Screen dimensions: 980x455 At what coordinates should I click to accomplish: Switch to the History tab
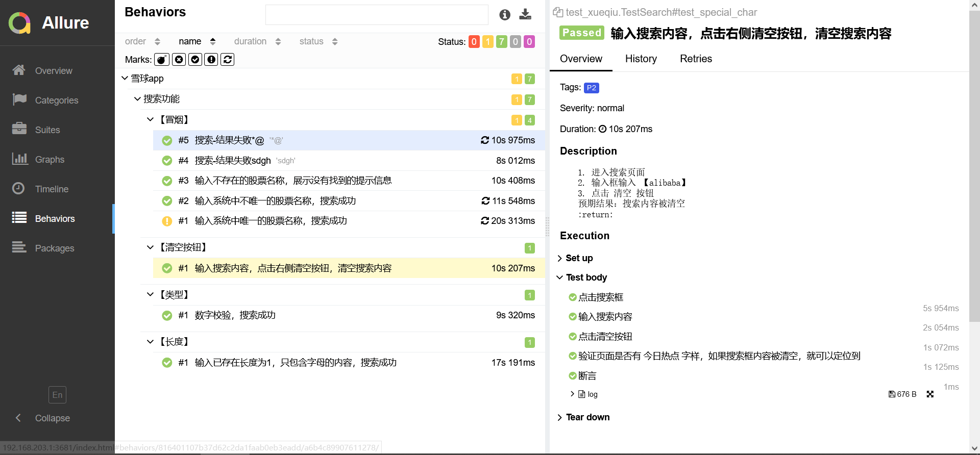tap(641, 59)
